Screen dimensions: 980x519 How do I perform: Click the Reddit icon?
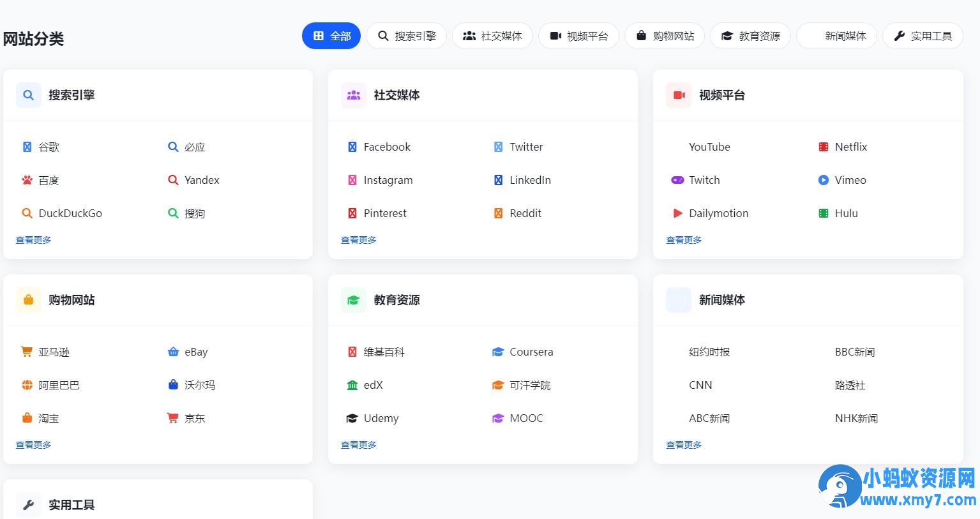[x=499, y=213]
